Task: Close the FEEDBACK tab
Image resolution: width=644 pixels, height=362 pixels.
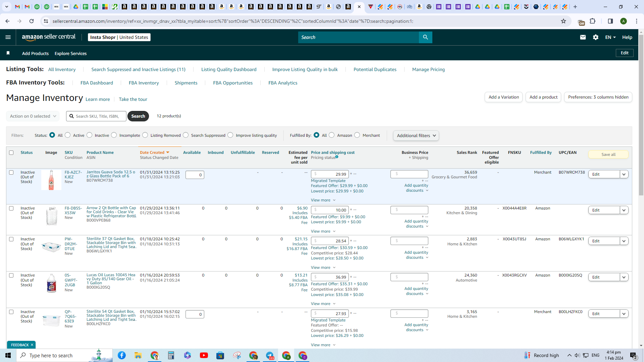Action: pyautogui.click(x=32, y=345)
